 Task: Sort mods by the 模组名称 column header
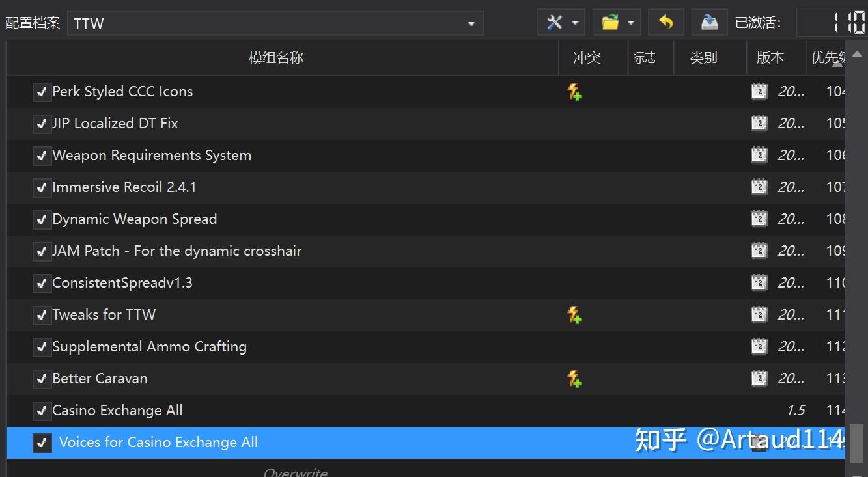(x=276, y=57)
